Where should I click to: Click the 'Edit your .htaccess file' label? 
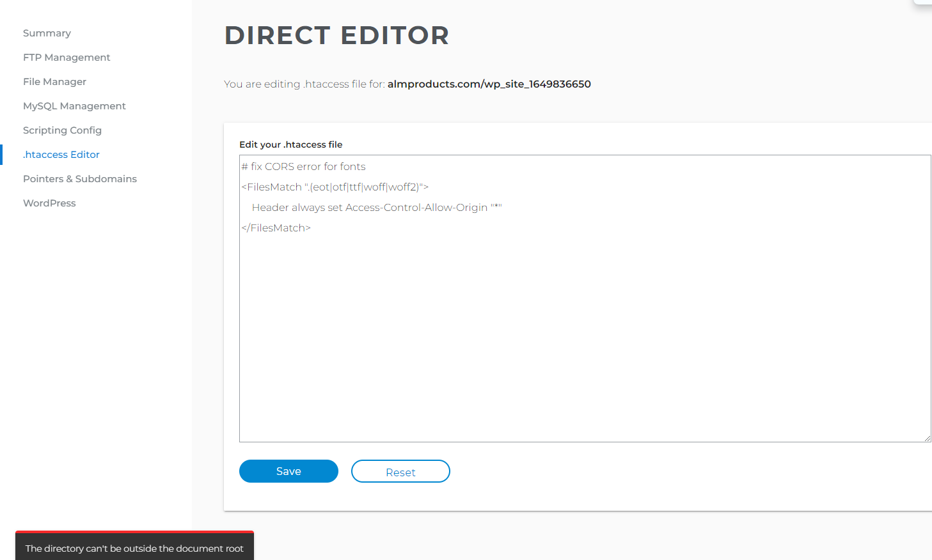point(291,144)
